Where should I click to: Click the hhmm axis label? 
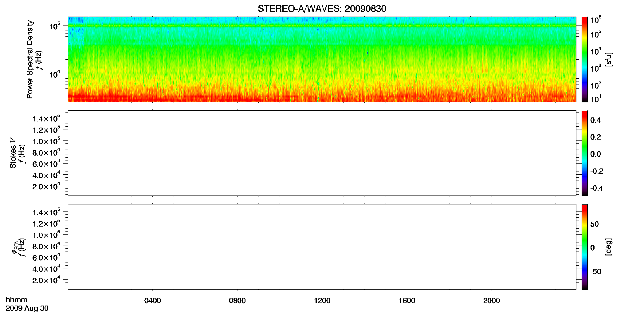click(17, 300)
